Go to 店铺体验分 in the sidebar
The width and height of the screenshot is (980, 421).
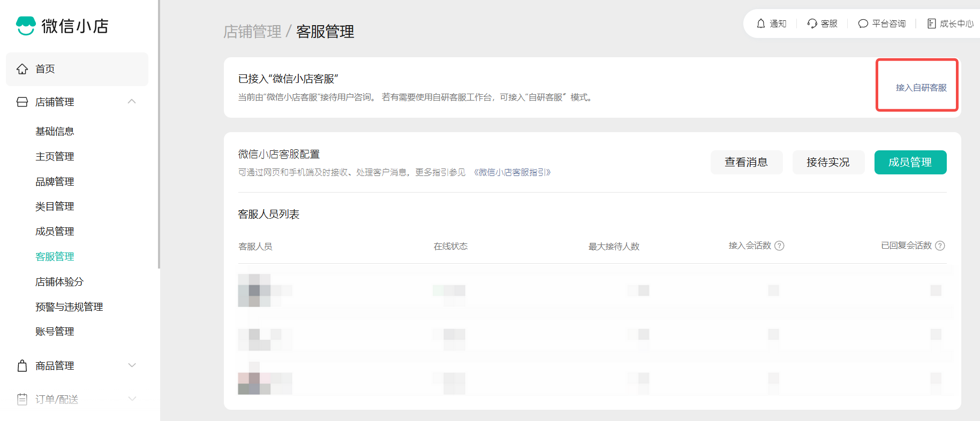pyautogui.click(x=59, y=281)
